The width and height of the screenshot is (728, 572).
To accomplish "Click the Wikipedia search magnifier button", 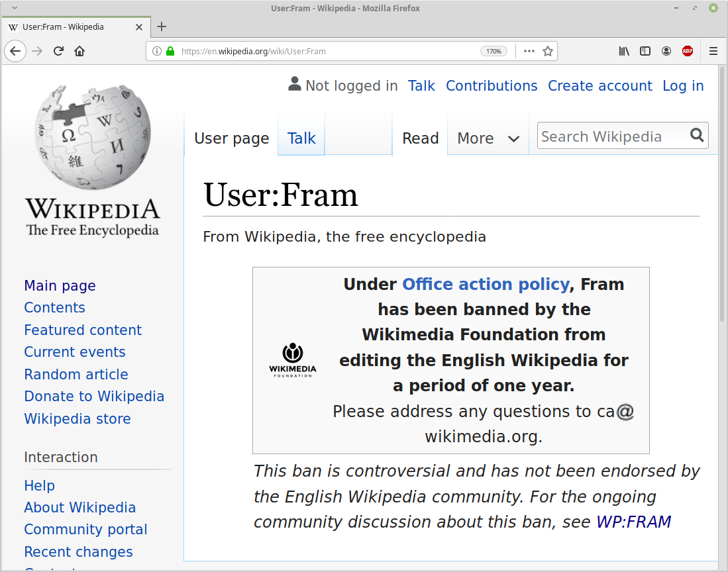I will pos(697,135).
